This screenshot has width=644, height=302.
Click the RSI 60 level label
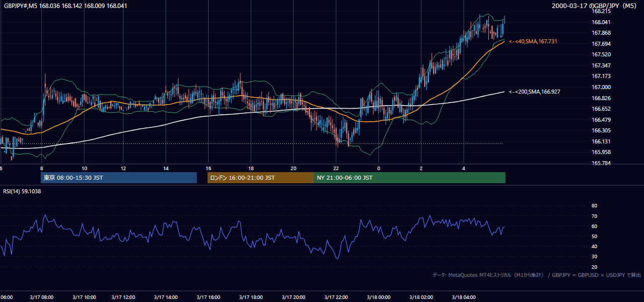[594, 226]
